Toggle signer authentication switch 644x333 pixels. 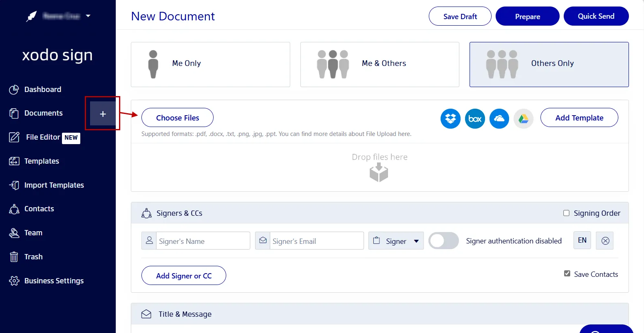[443, 241]
